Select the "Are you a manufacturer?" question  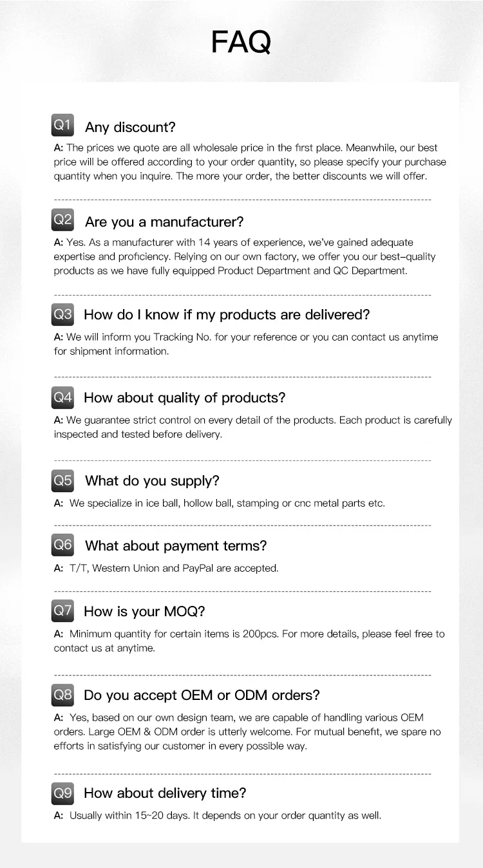164,222
